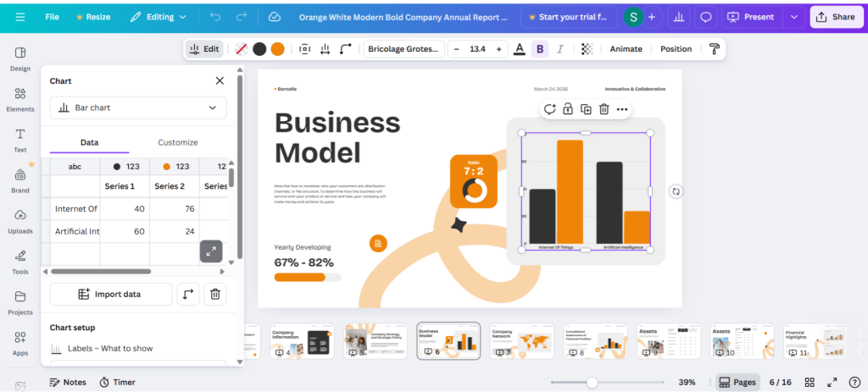The width and height of the screenshot is (868, 392).
Task: Open the transparency checkerboard icon
Action: tap(587, 49)
